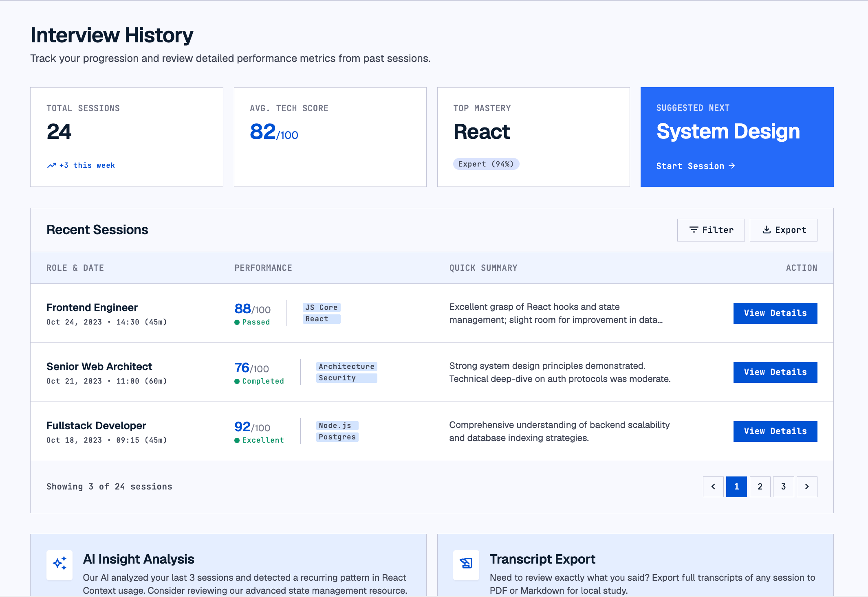The height and width of the screenshot is (597, 868).
Task: Click the React hooks summary text
Action: (x=556, y=313)
